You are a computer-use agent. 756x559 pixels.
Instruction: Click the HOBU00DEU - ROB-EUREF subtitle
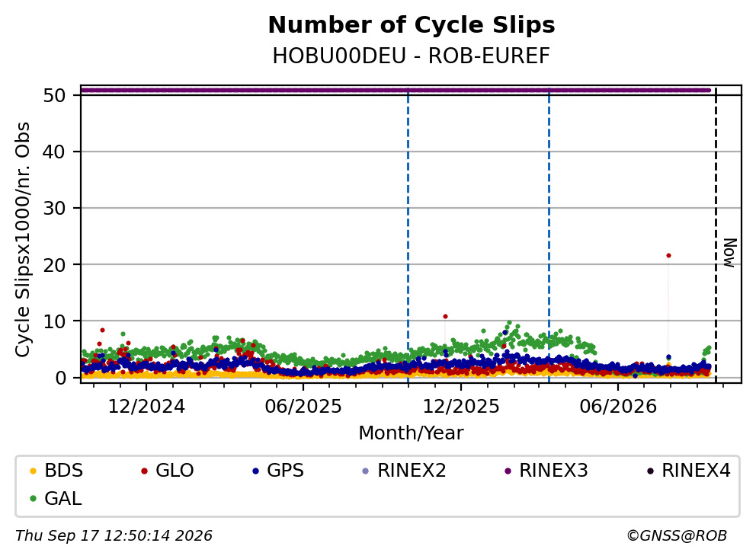coord(412,56)
